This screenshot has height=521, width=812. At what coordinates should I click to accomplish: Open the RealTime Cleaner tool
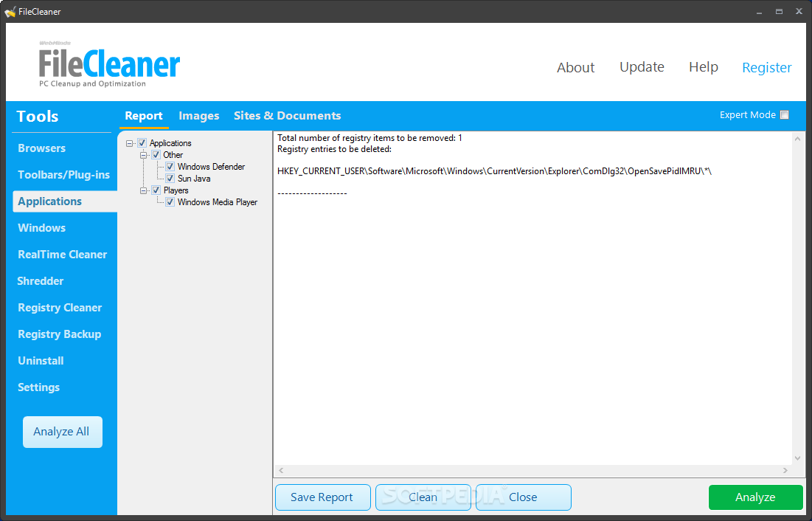click(x=63, y=255)
